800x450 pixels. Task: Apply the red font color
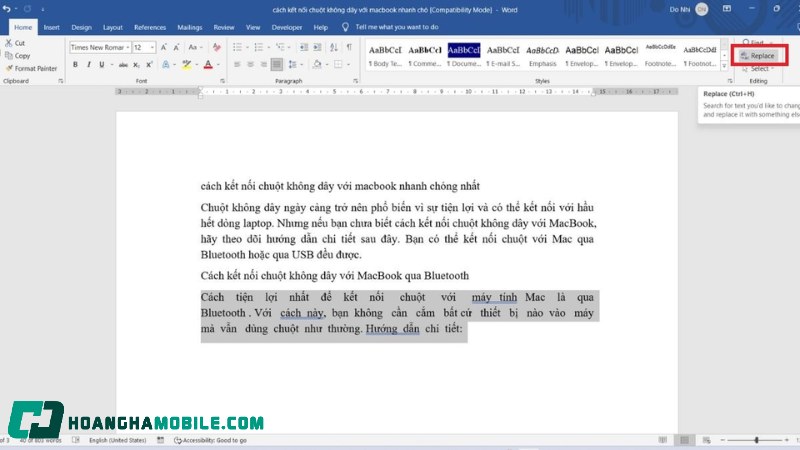point(208,65)
